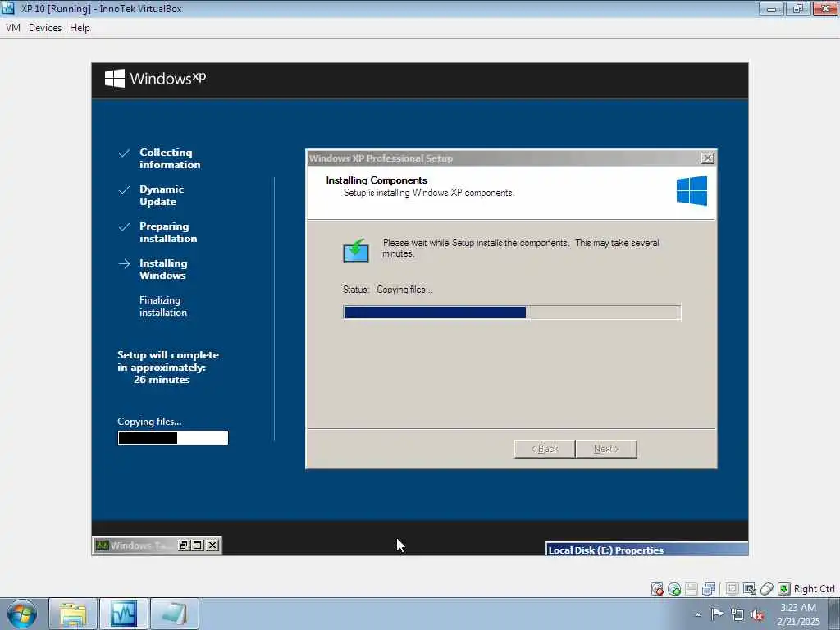Click the 'Status: Copying files...' text

pyautogui.click(x=388, y=290)
